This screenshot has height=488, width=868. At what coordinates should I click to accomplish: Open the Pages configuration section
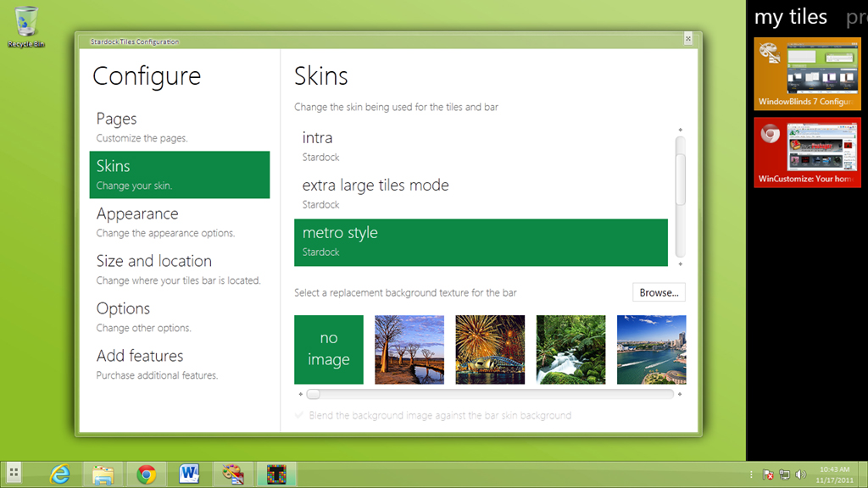180,127
